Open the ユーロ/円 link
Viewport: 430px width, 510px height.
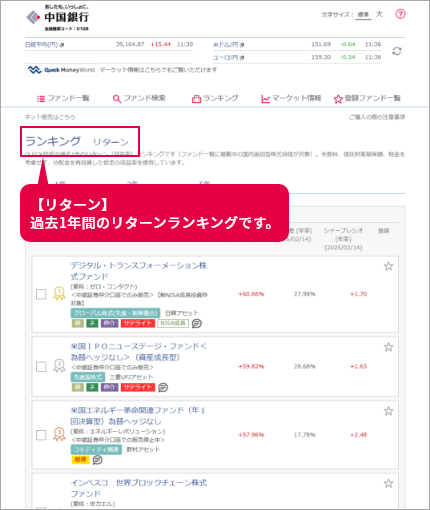tap(228, 58)
